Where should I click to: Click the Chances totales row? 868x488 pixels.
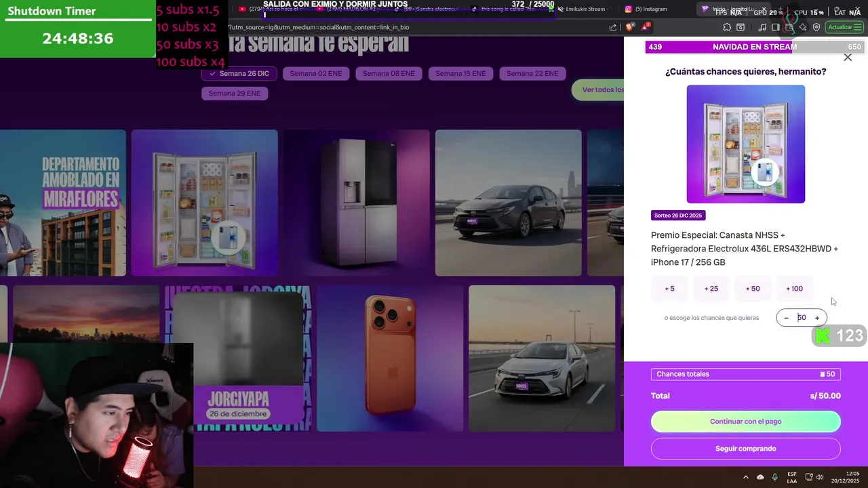point(746,374)
